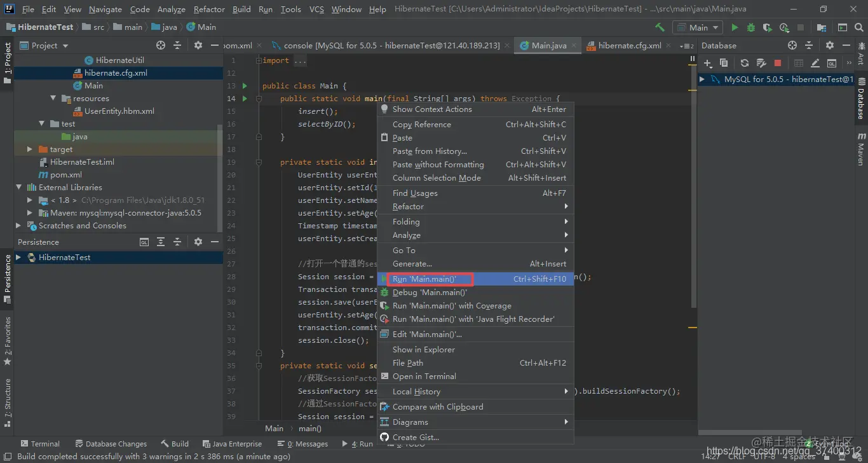Open the QL console icon in Persistence header

pyautogui.click(x=144, y=242)
